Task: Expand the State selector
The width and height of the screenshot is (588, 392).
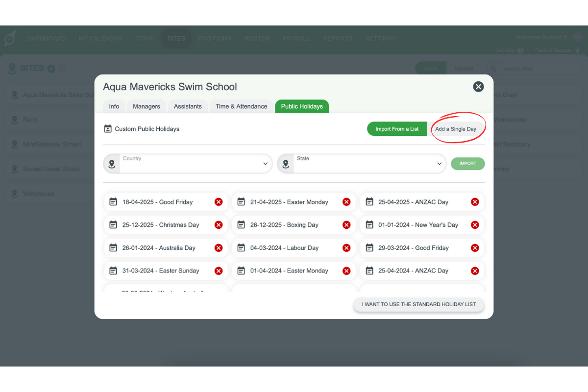Action: pyautogui.click(x=439, y=163)
